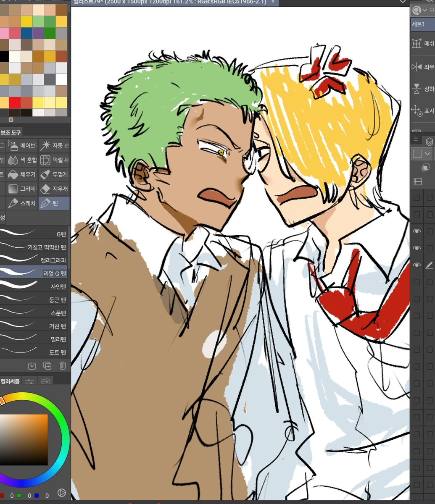This screenshot has width=435, height=504.
Task: Click the delete sub tool trash icon
Action: 63,366
